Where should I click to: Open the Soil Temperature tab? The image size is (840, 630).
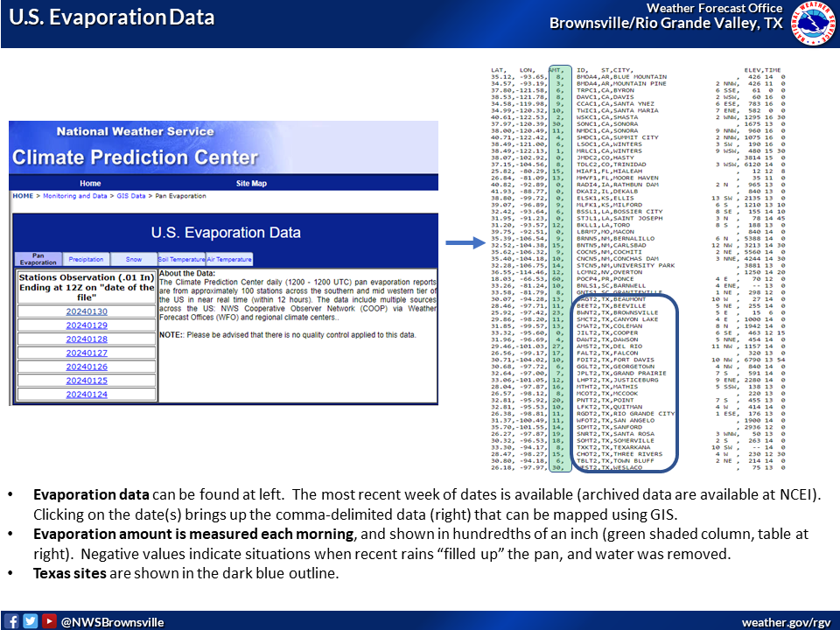pos(181,259)
